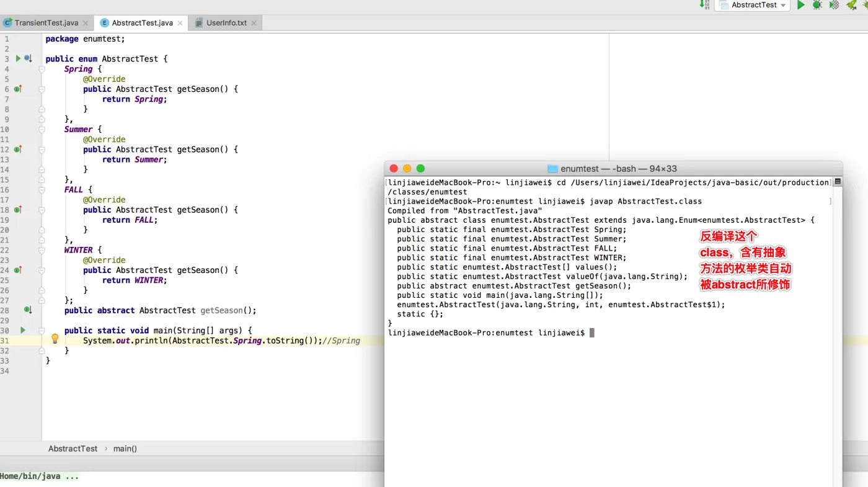Click the override gutter marker on line 12
Viewport: 868px width, 487px height.
click(18, 149)
